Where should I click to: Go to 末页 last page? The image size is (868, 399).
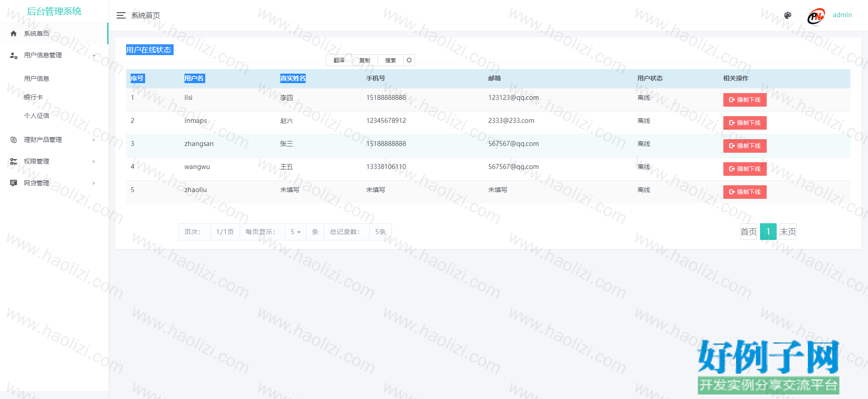[788, 232]
